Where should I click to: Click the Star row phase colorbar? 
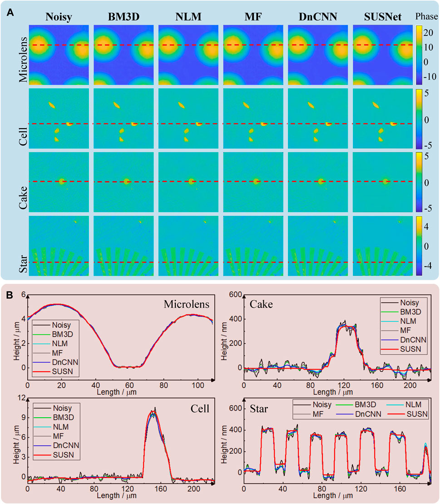[419, 246]
